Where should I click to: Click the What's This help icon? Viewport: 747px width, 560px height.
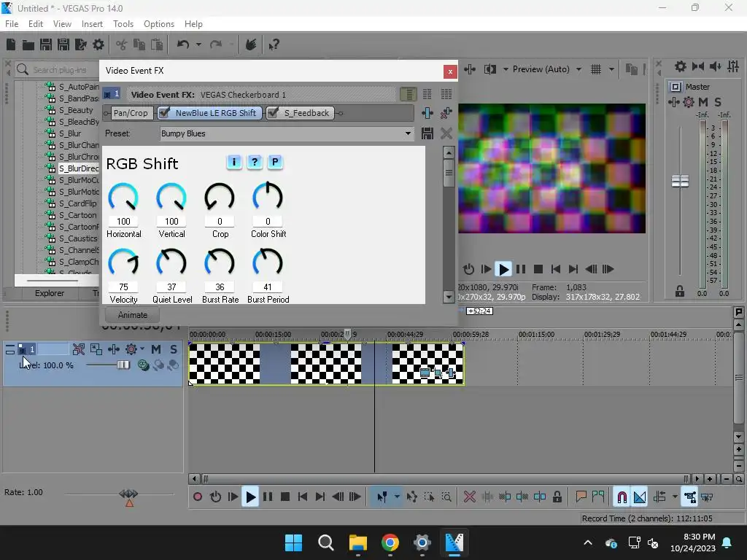tap(274, 44)
